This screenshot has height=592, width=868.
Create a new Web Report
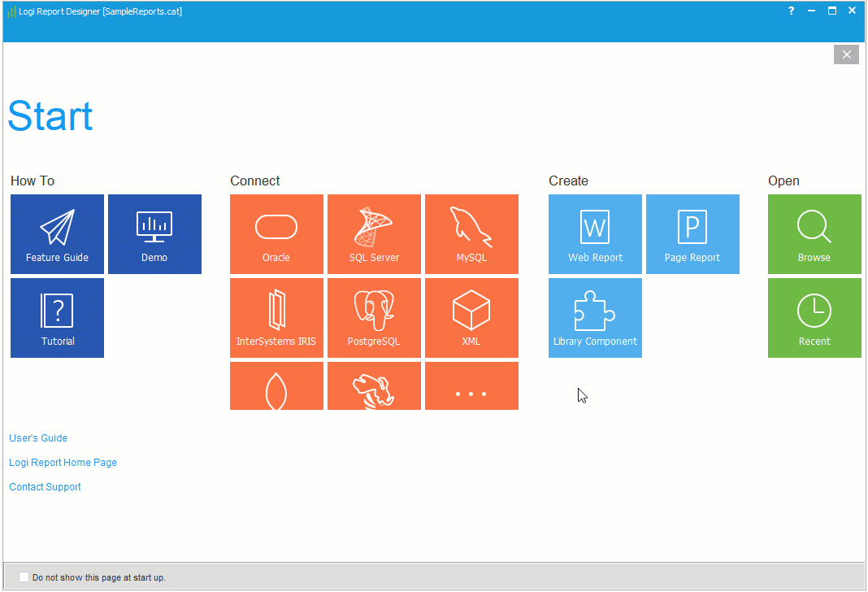595,234
